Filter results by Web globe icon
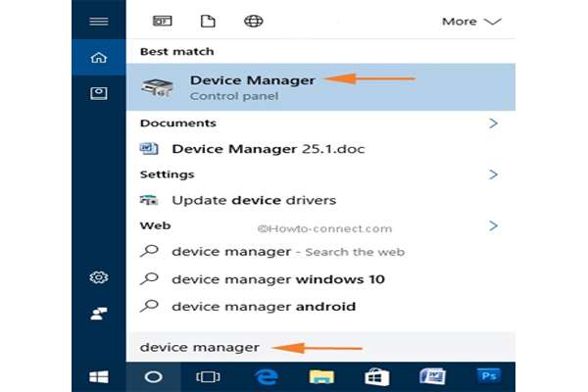 click(254, 21)
